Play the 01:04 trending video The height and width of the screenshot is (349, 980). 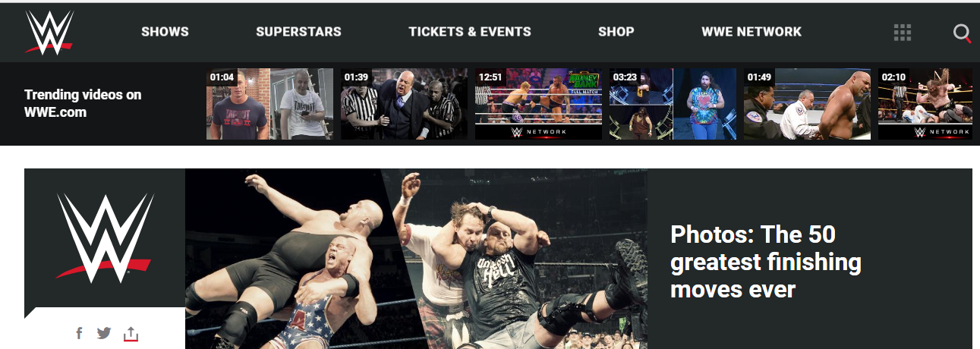tap(270, 104)
